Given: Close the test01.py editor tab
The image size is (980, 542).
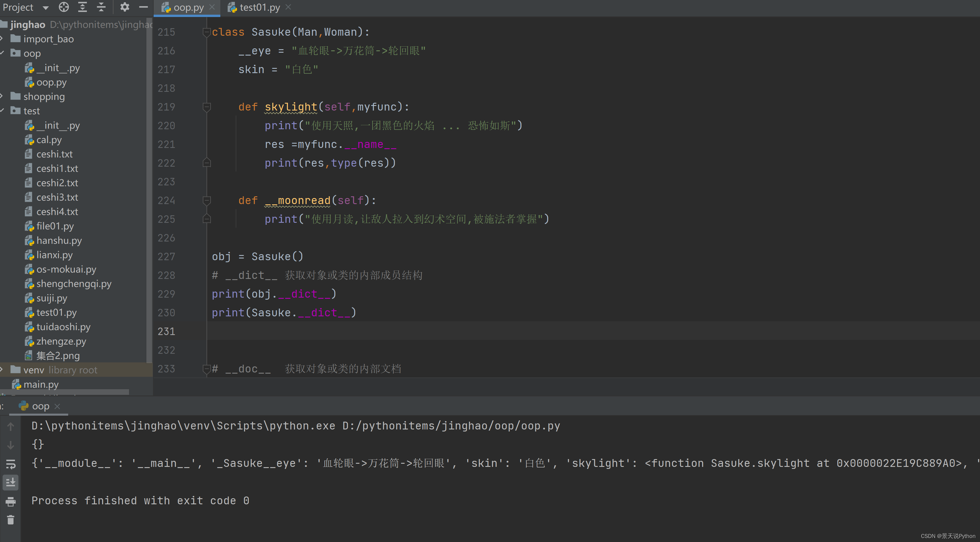Looking at the screenshot, I should pyautogui.click(x=289, y=7).
